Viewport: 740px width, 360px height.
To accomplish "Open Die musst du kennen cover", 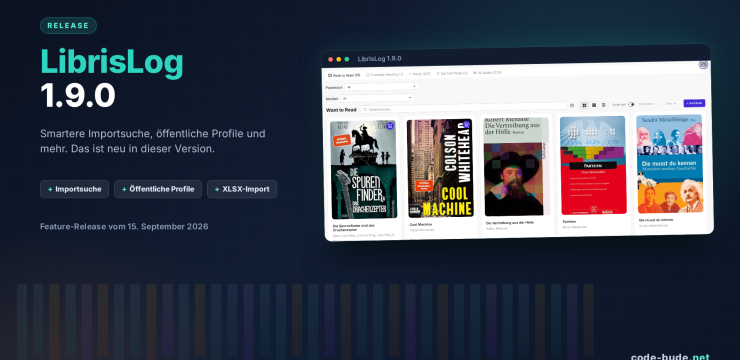I will point(670,164).
